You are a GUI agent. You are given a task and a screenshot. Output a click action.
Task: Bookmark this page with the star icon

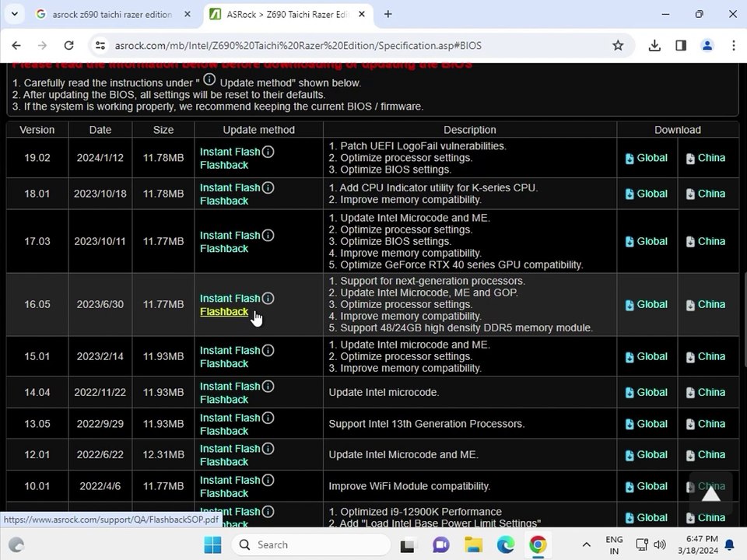pos(618,45)
